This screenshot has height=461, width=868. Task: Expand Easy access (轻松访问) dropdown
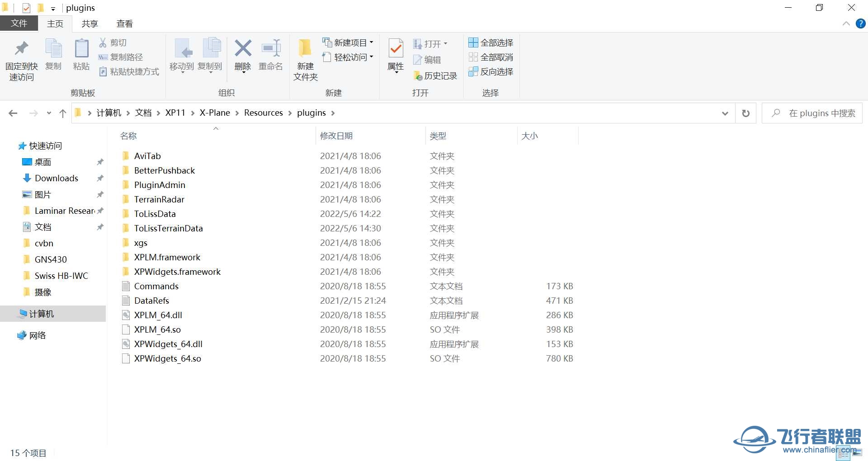pyautogui.click(x=372, y=57)
